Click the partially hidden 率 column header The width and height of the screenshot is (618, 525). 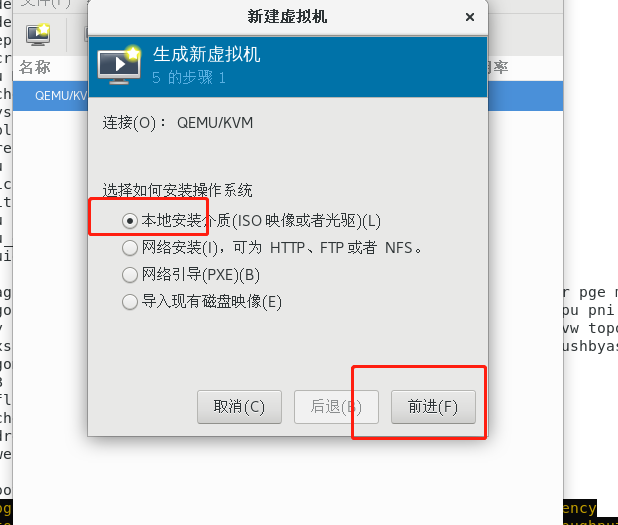tap(499, 67)
